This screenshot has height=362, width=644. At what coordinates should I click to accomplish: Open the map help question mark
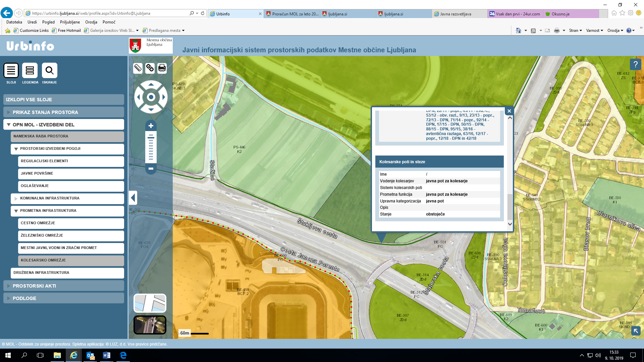635,64
